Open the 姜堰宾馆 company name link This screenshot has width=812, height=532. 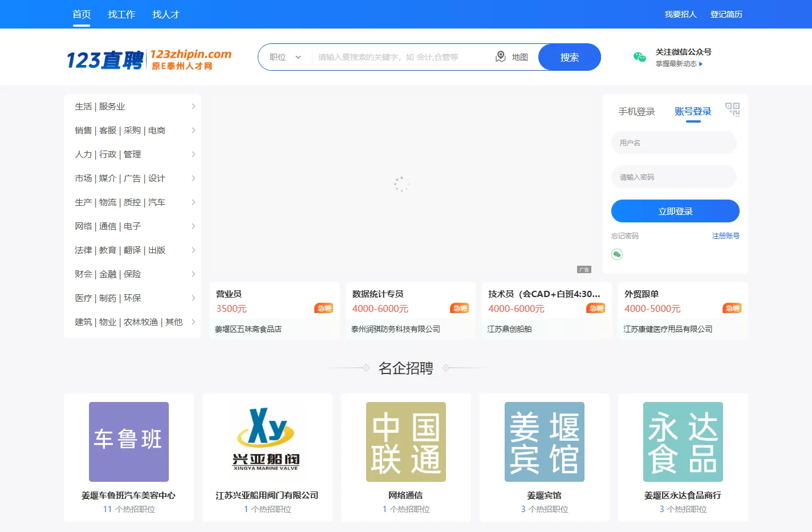[x=544, y=496]
